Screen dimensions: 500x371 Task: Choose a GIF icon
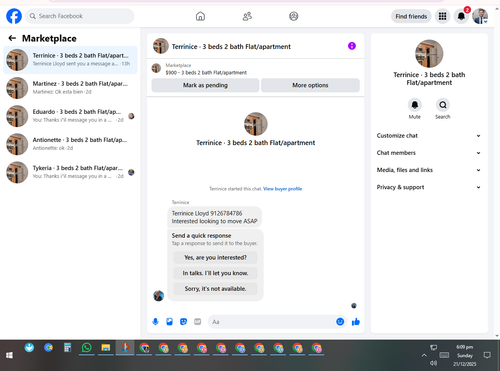(x=198, y=322)
